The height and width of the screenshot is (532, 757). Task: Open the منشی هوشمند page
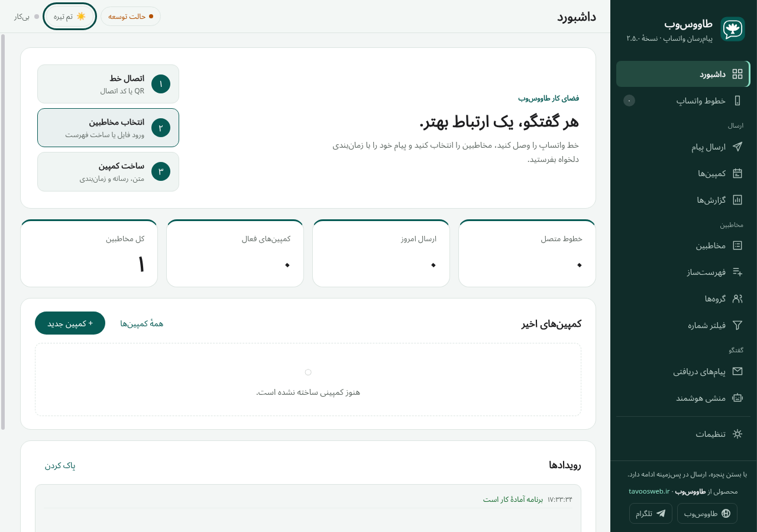point(683,398)
